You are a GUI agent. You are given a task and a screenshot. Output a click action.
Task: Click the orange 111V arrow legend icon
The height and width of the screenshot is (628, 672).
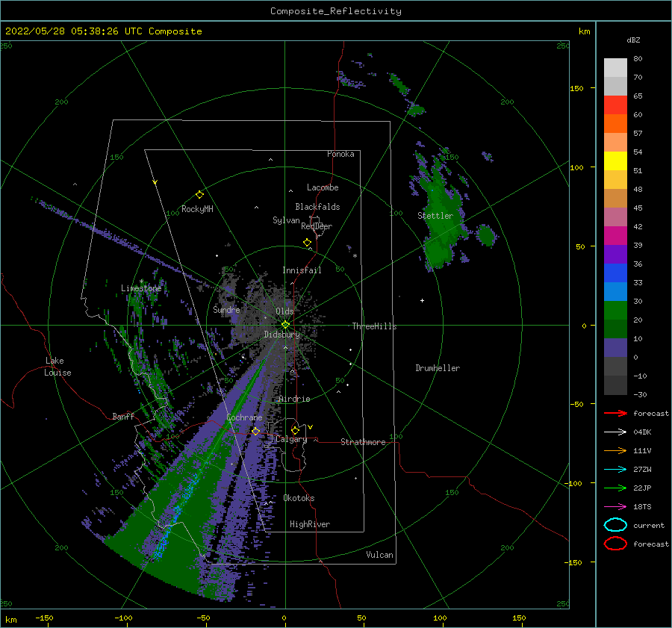coord(615,450)
